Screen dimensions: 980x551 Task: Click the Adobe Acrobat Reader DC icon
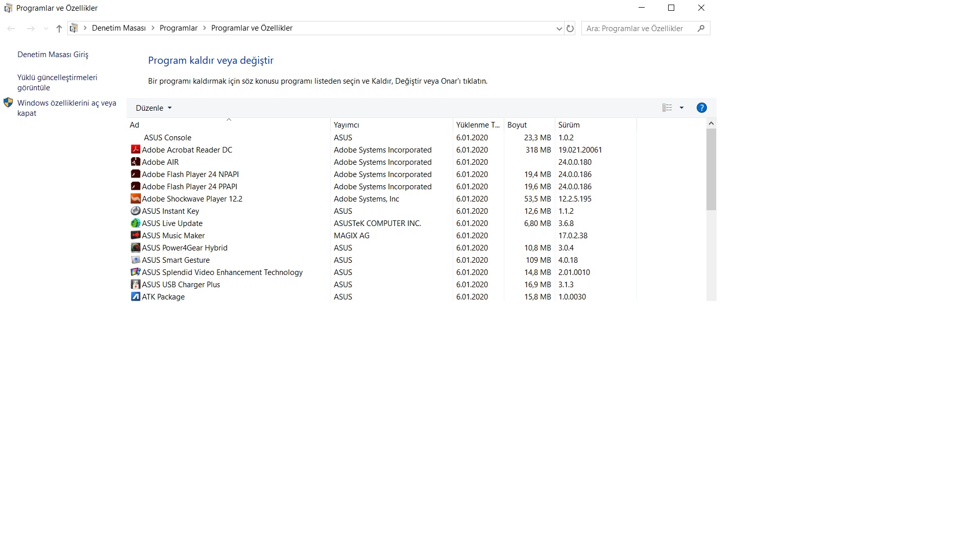(x=135, y=149)
